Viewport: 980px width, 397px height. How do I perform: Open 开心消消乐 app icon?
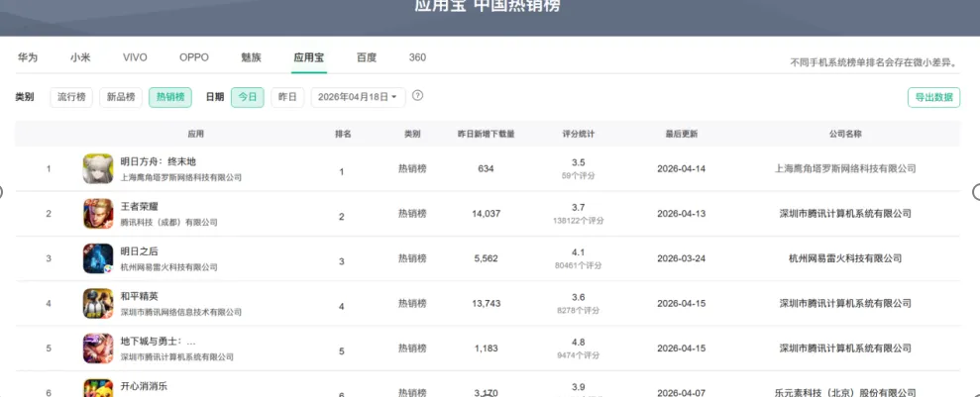(98, 388)
